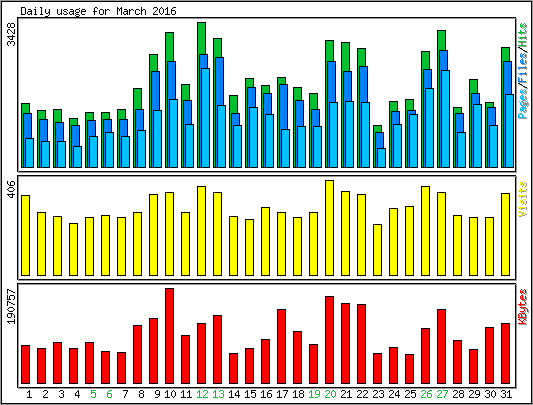This screenshot has width=533, height=405.
Task: Select the 190757 KBytes axis value
Action: (11, 306)
